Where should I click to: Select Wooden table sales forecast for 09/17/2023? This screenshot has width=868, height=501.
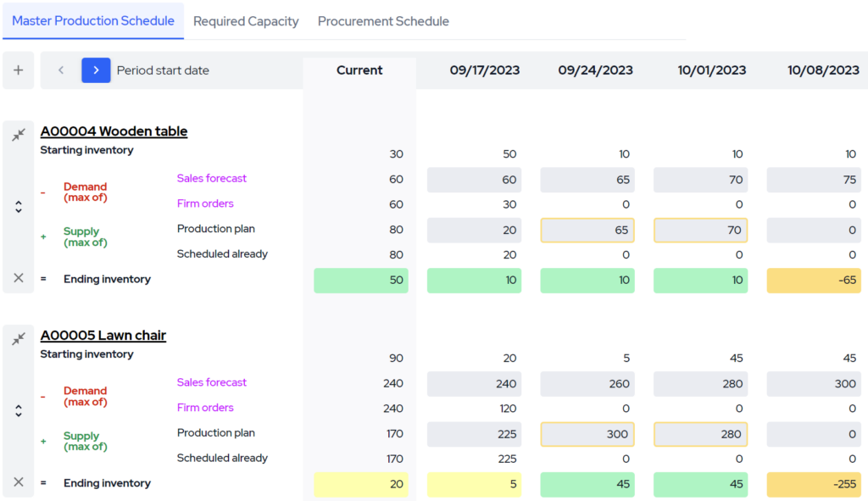[474, 180]
